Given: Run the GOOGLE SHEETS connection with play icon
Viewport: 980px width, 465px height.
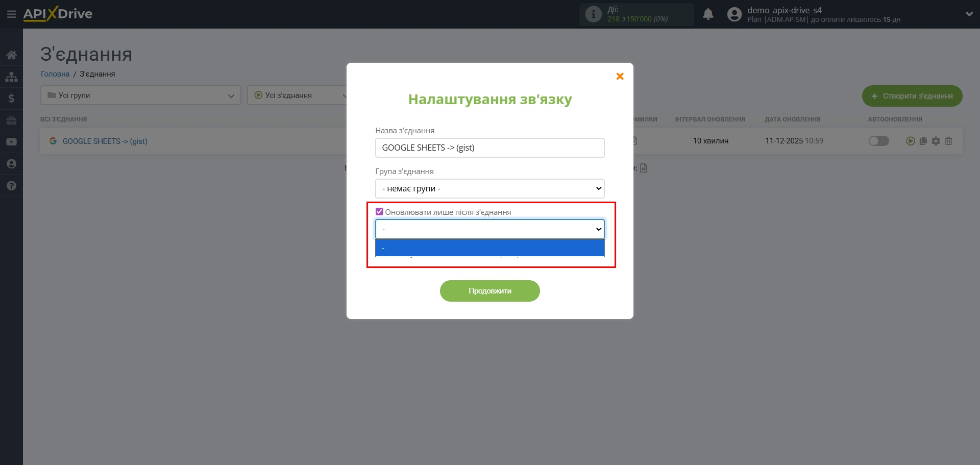Looking at the screenshot, I should point(910,141).
